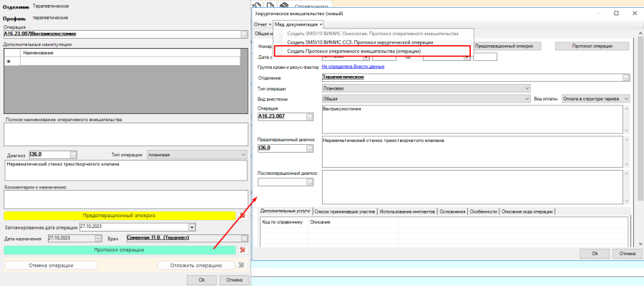This screenshot has width=644, height=286.
Task: Browse operation code next to A16.23.007 in dialog
Action: [x=310, y=117]
